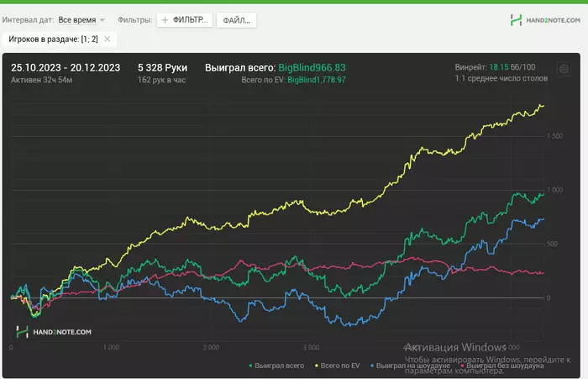Click "162 рук в час" text

tap(161, 80)
